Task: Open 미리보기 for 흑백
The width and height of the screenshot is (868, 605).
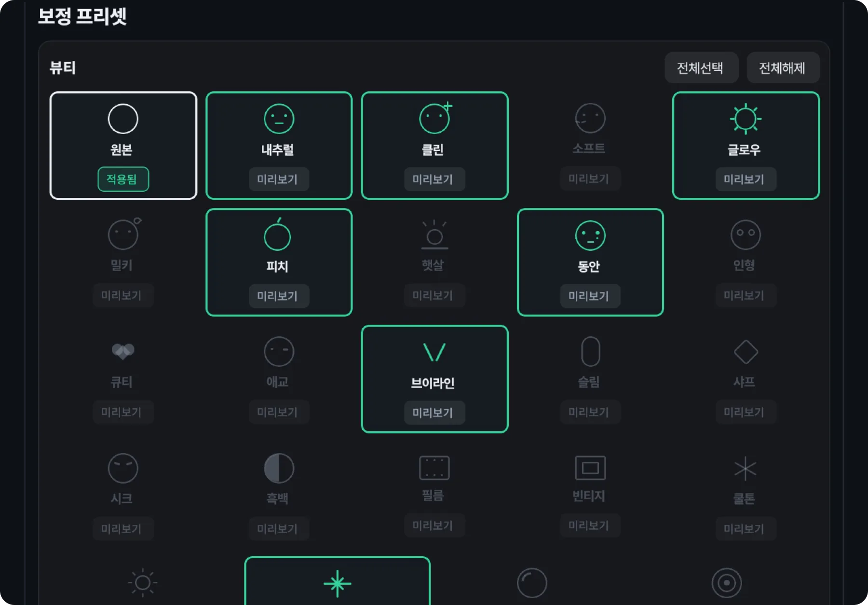Action: [279, 529]
